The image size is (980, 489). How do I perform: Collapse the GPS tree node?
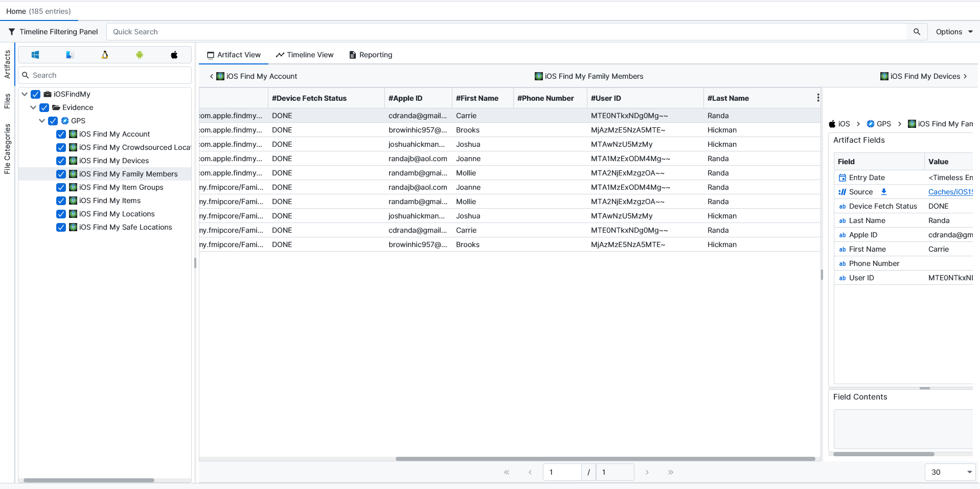42,121
